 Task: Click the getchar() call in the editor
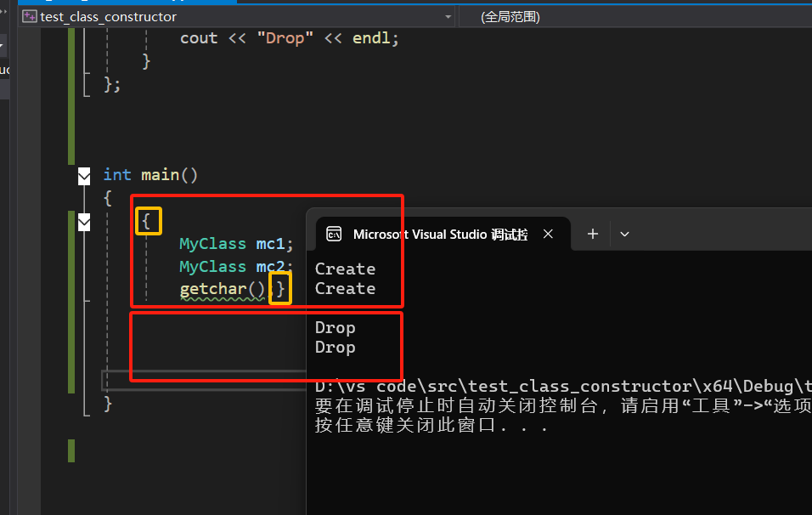pos(223,289)
